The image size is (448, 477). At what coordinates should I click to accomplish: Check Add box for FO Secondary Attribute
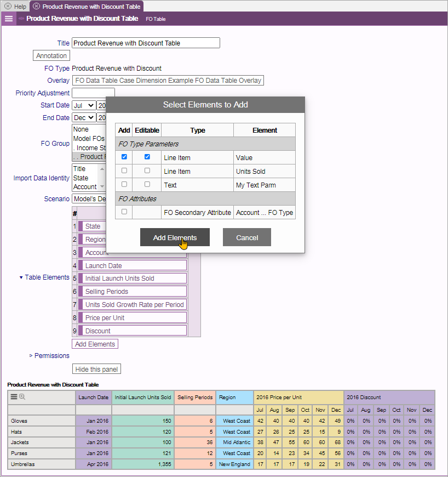tap(124, 212)
